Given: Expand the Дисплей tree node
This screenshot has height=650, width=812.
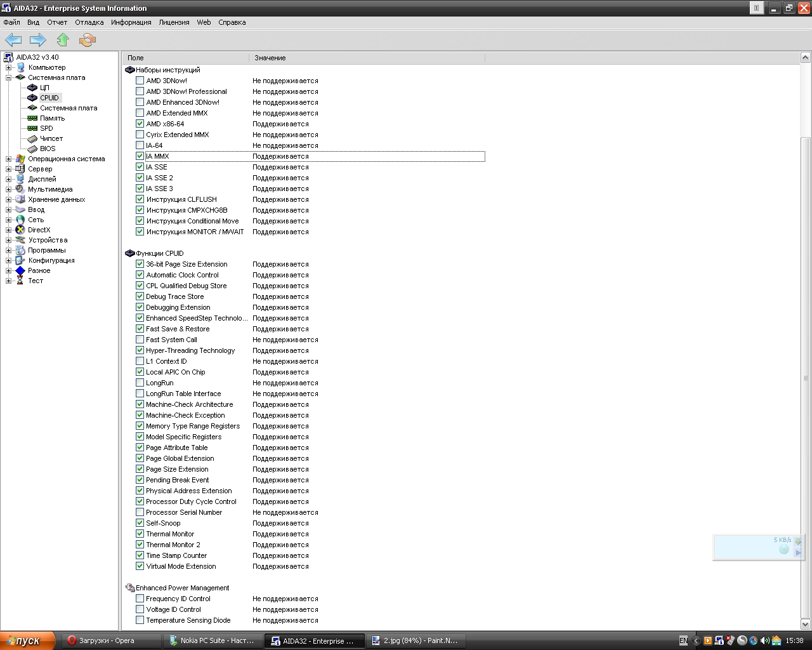Looking at the screenshot, I should [x=9, y=179].
